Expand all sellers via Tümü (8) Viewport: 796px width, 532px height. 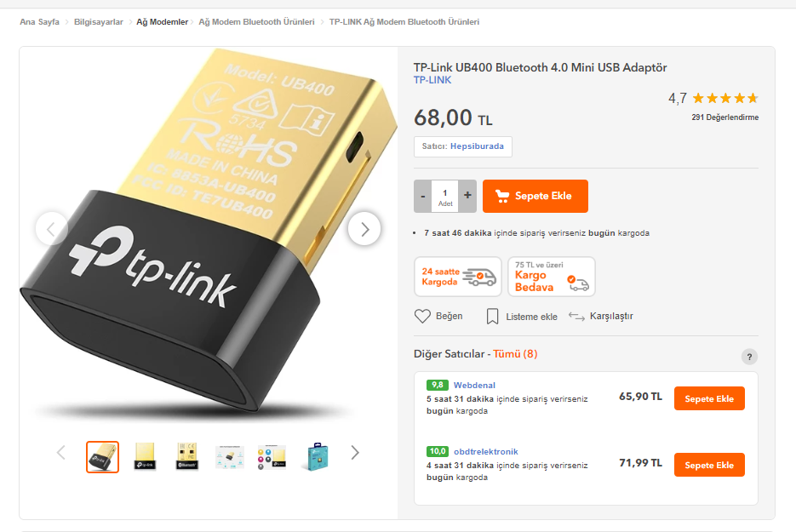tap(515, 354)
